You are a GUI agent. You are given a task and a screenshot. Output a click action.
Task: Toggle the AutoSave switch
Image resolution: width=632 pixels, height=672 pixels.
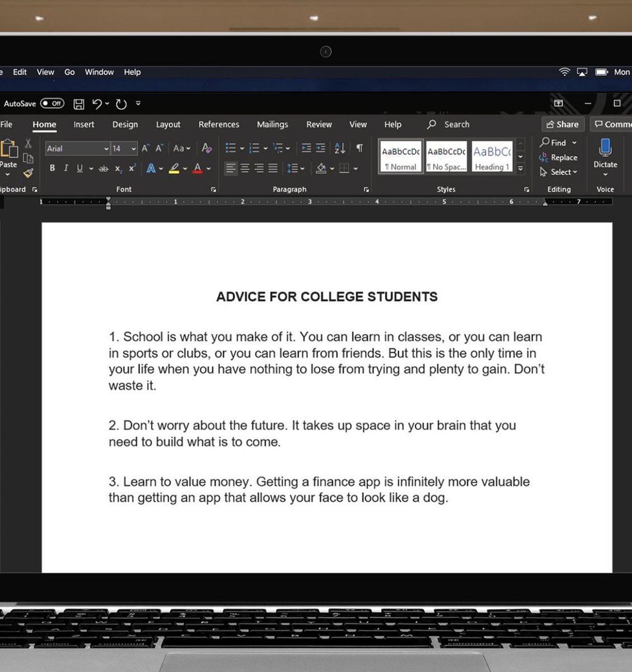coord(52,104)
